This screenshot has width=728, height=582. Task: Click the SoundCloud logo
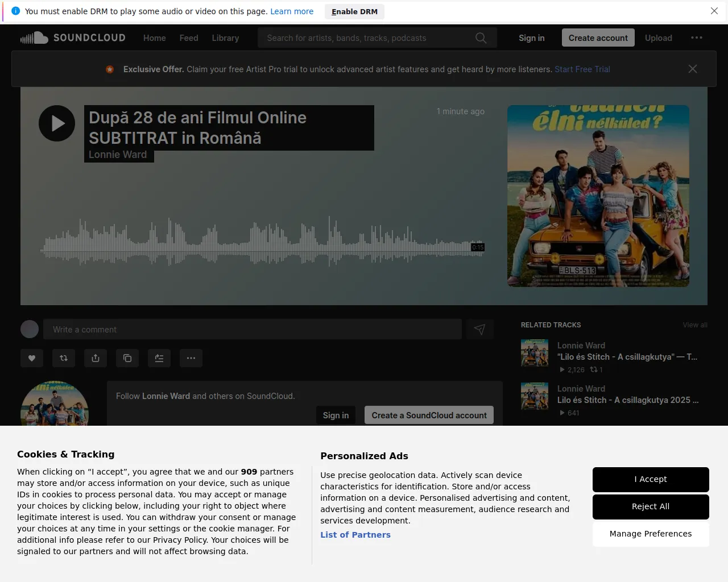pyautogui.click(x=73, y=38)
